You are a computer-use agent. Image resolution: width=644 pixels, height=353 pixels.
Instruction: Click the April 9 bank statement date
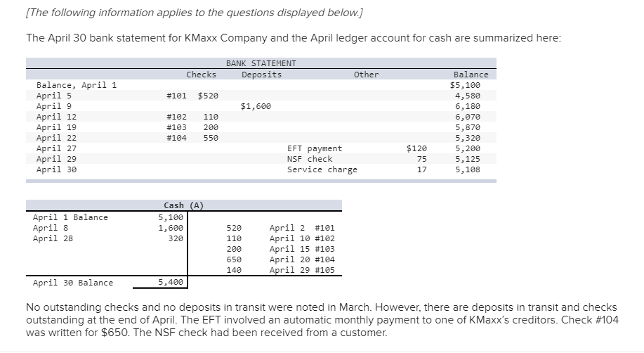54,106
